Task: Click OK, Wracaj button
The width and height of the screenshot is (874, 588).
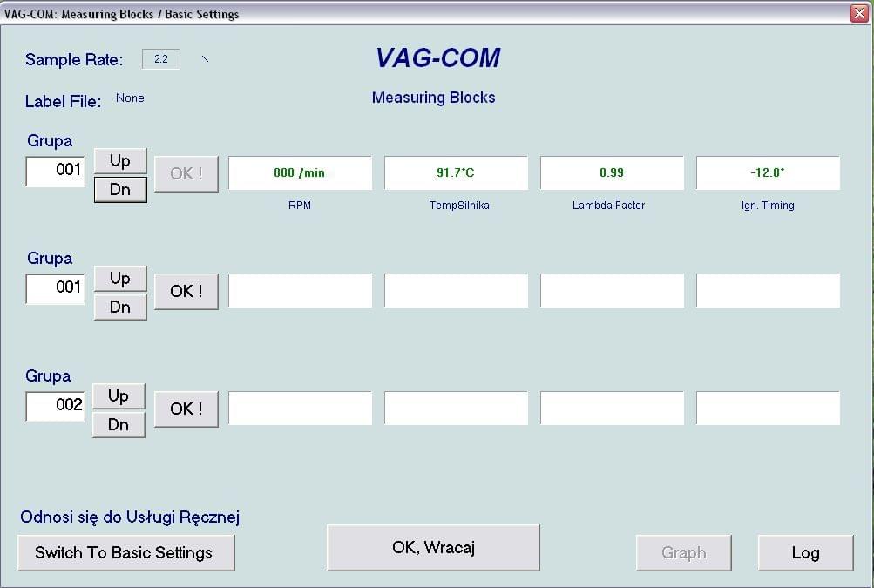Action: pyautogui.click(x=433, y=547)
